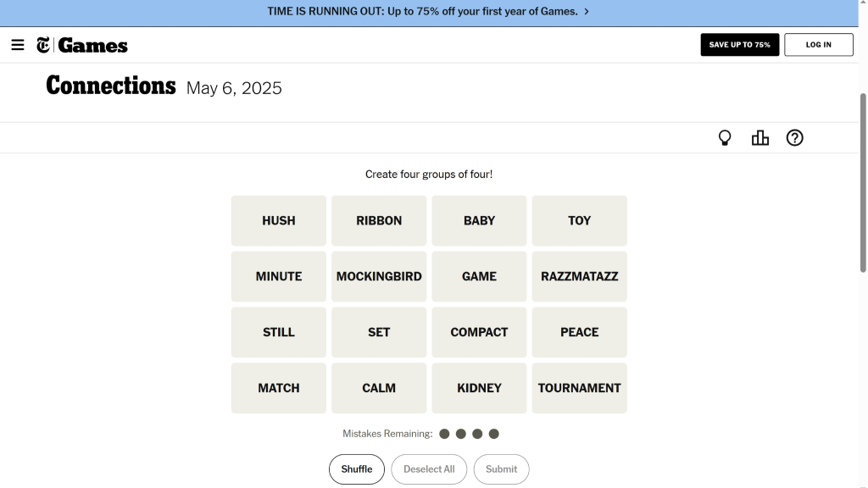Click the arrow on promo banner
Screen dimensions: 868x488
point(587,12)
